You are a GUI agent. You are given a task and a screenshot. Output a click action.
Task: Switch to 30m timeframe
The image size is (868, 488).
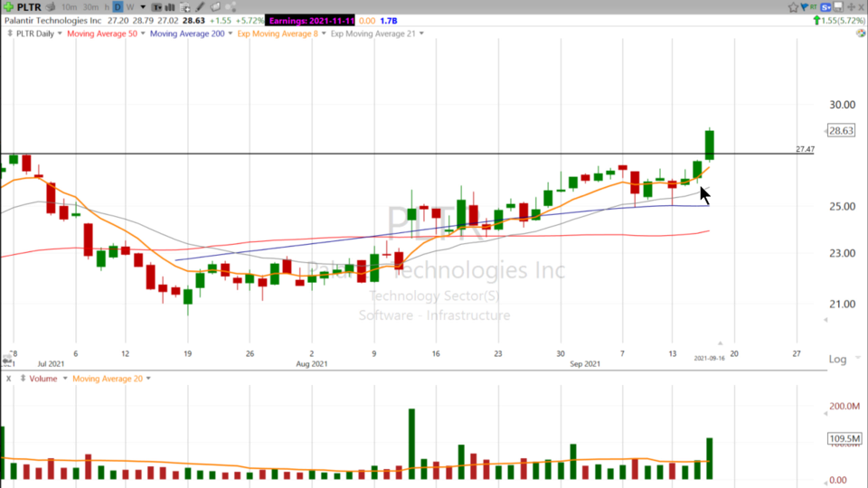[90, 7]
